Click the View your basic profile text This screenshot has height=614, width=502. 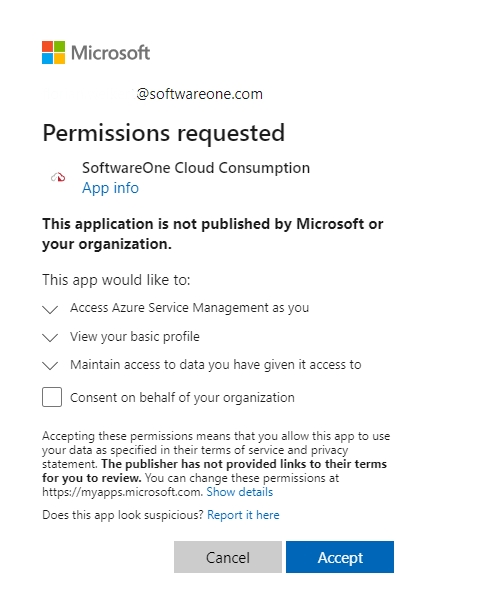135,337
